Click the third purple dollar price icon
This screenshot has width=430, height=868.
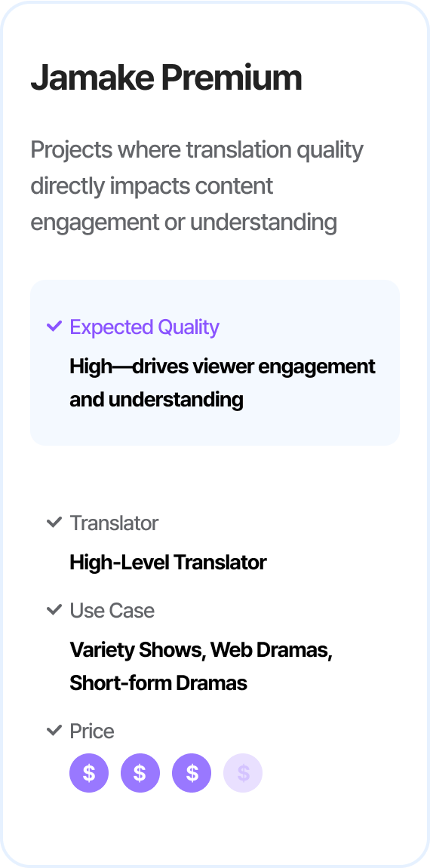(192, 773)
